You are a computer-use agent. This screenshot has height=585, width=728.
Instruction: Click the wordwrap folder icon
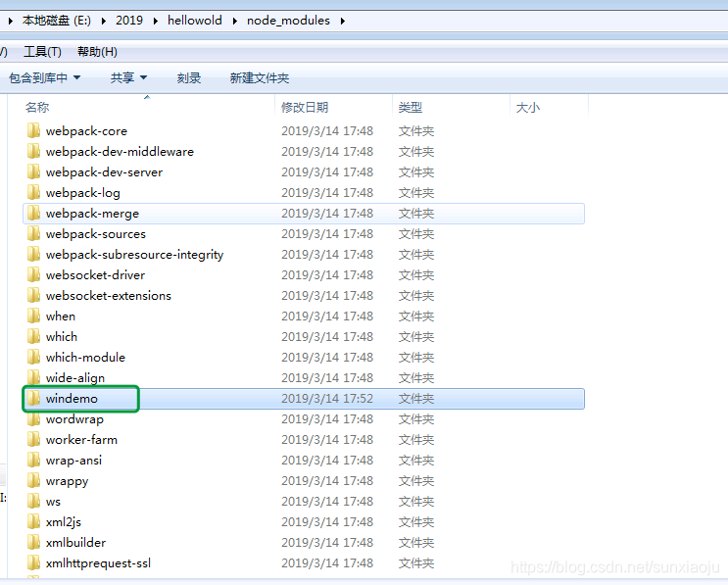click(x=33, y=418)
